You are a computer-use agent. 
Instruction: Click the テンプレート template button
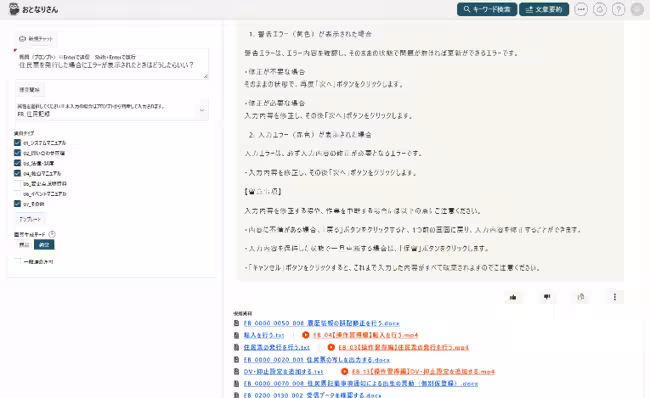pyautogui.click(x=30, y=219)
